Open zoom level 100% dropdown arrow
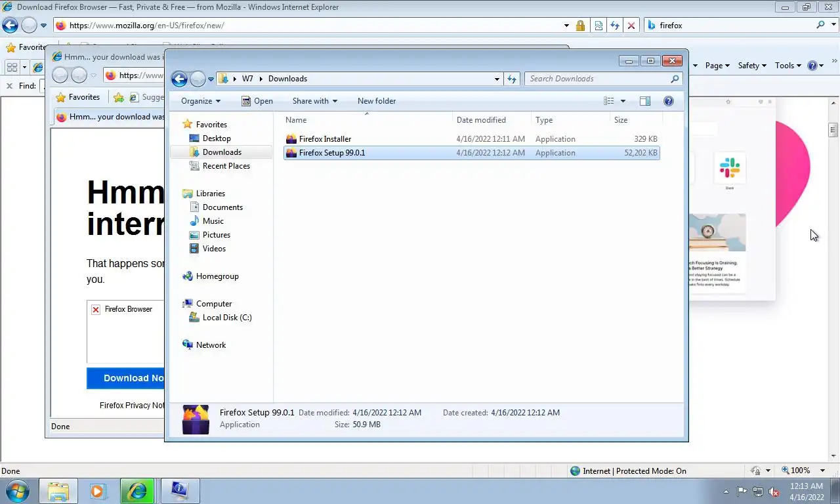 [823, 471]
